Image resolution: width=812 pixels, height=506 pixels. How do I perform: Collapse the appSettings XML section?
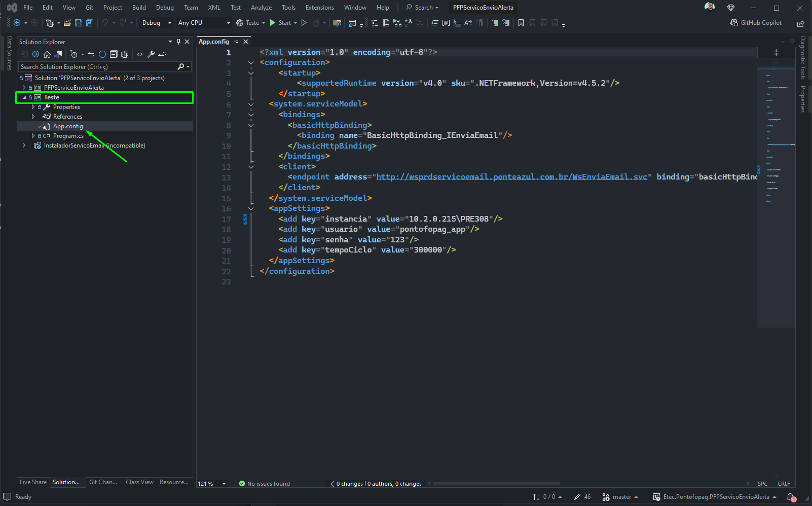coord(251,208)
